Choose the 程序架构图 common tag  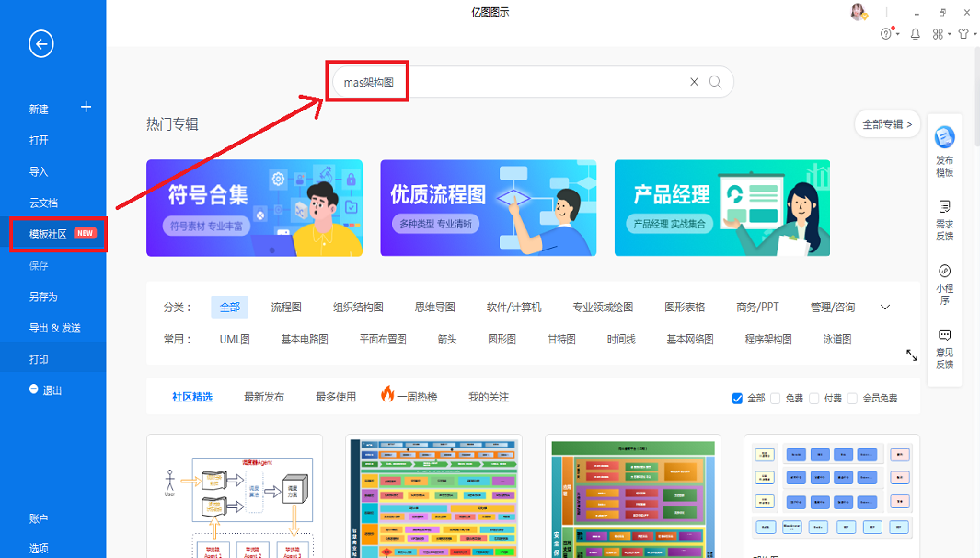[768, 339]
